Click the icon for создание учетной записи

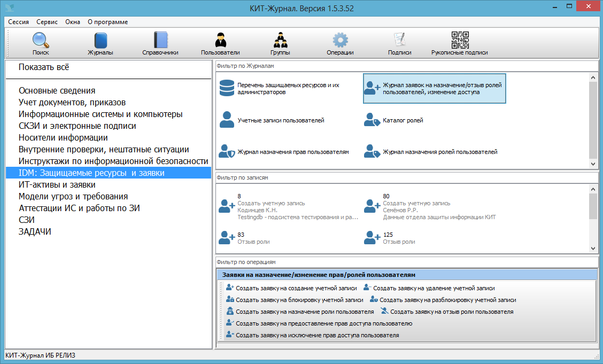tap(230, 288)
